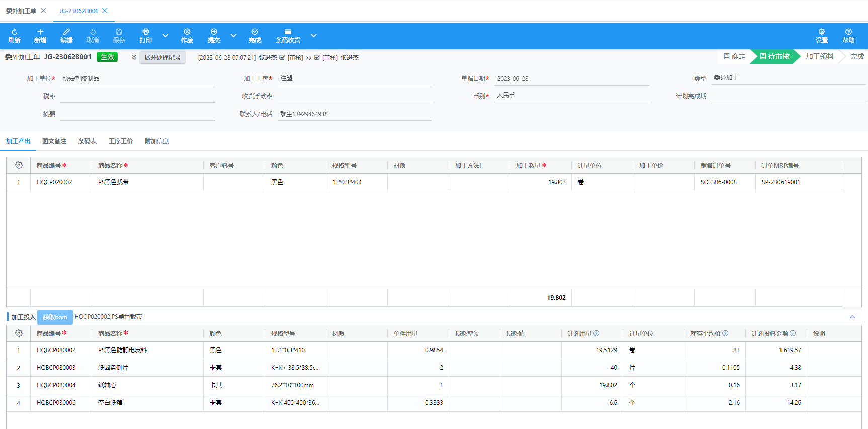Click the 刷新 refresh icon
868x429 pixels.
click(14, 32)
